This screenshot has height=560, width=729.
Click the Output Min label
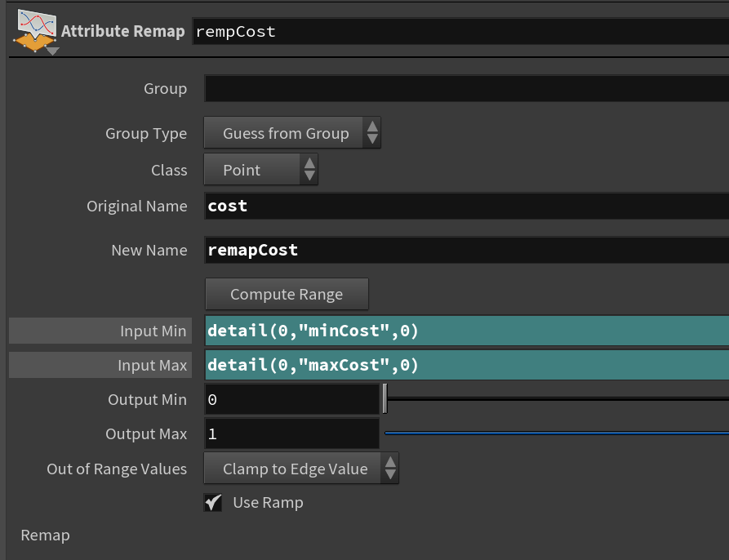pyautogui.click(x=147, y=400)
